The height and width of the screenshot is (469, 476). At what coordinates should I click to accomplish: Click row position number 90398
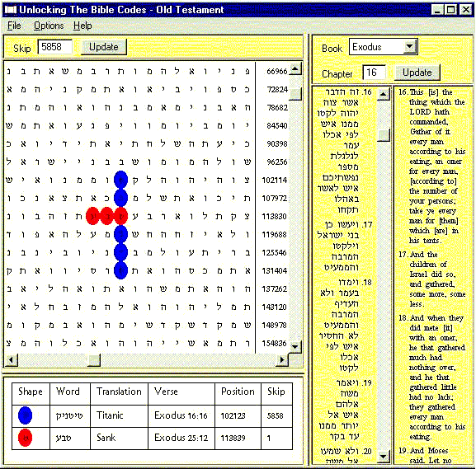[x=277, y=143]
